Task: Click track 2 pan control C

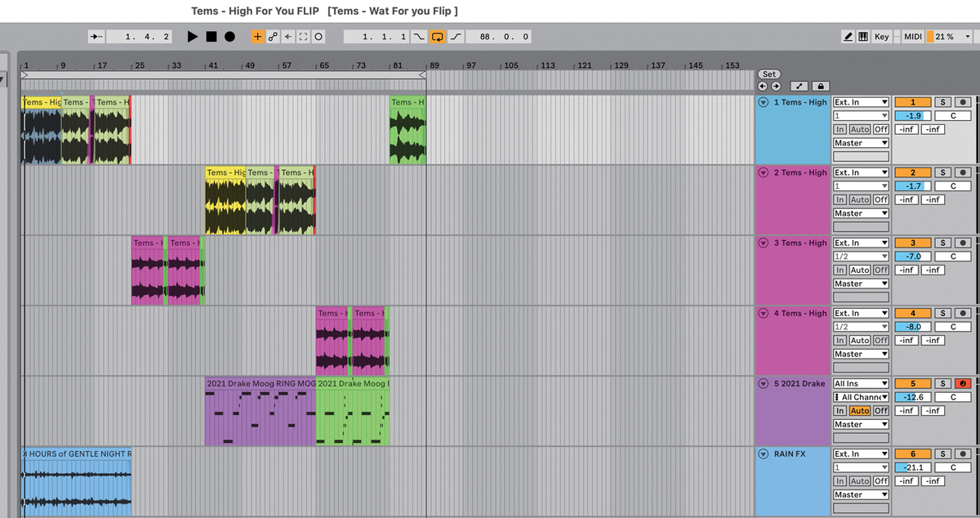Action: (x=953, y=186)
